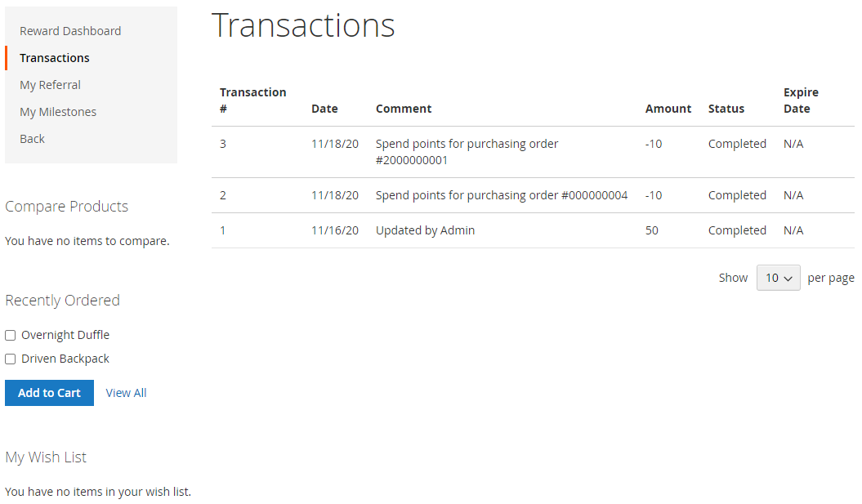
Task: Click the Status column header
Action: (x=726, y=109)
